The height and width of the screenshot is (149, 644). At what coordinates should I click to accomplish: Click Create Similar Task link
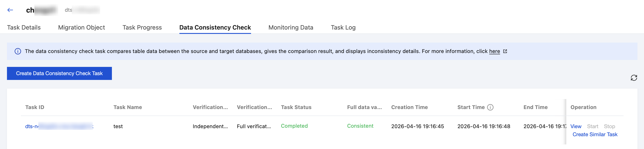point(595,134)
